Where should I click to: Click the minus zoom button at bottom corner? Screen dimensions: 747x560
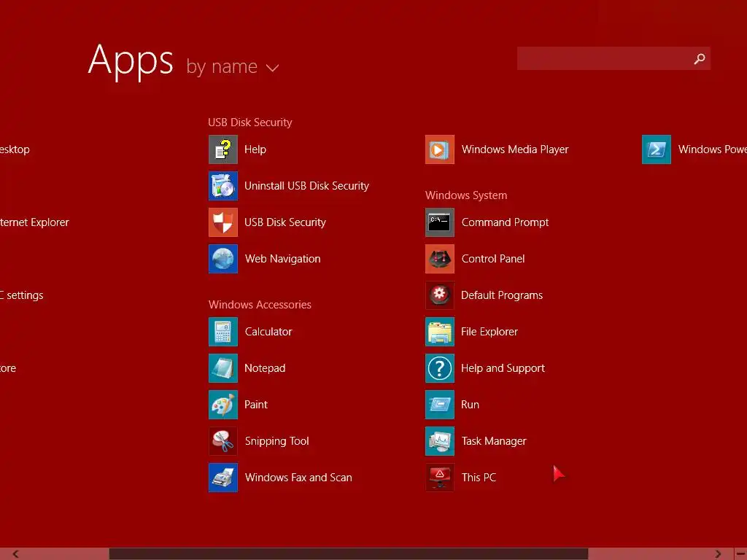tap(740, 554)
